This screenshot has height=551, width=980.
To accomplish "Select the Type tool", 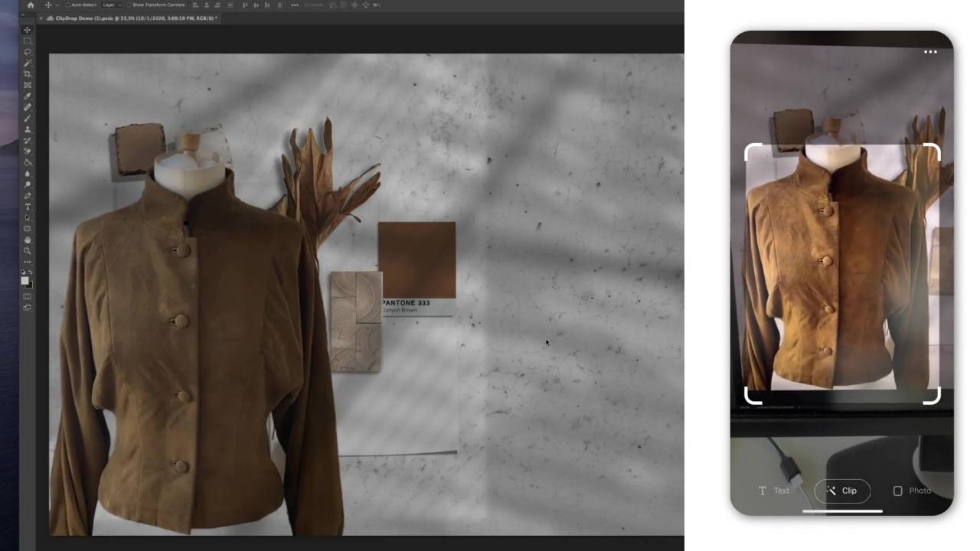I will (x=28, y=207).
